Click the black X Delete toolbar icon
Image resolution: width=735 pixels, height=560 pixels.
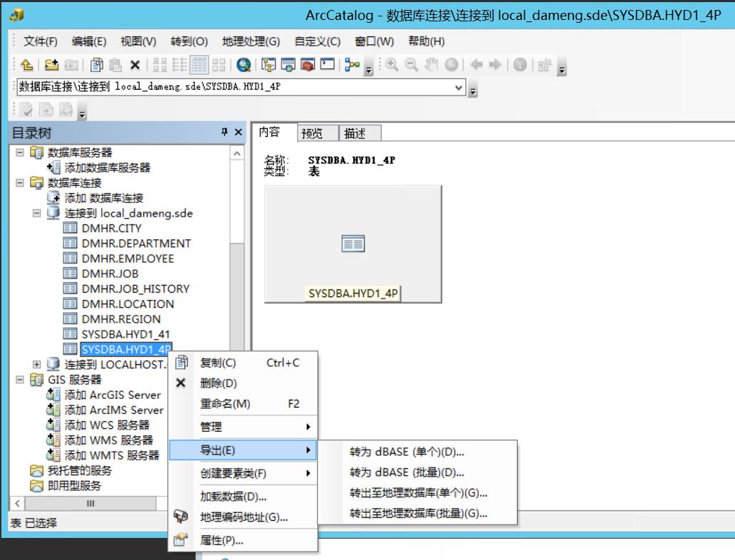pyautogui.click(x=135, y=65)
